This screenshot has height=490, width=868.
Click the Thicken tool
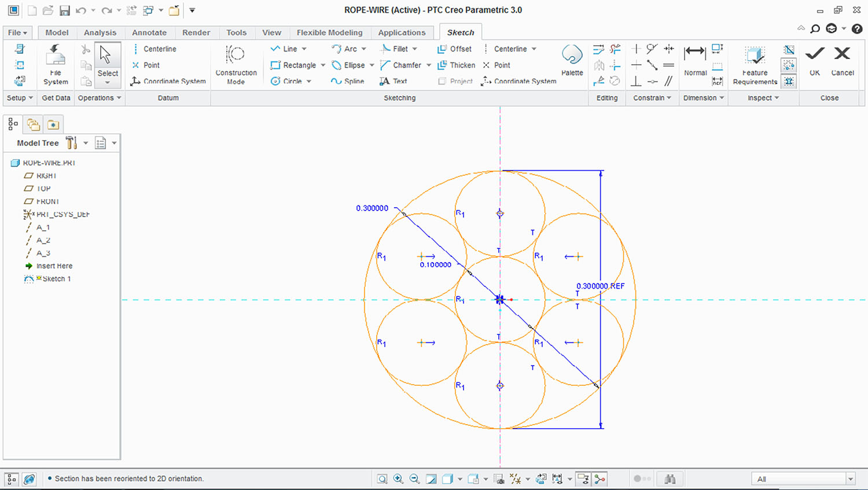point(457,65)
